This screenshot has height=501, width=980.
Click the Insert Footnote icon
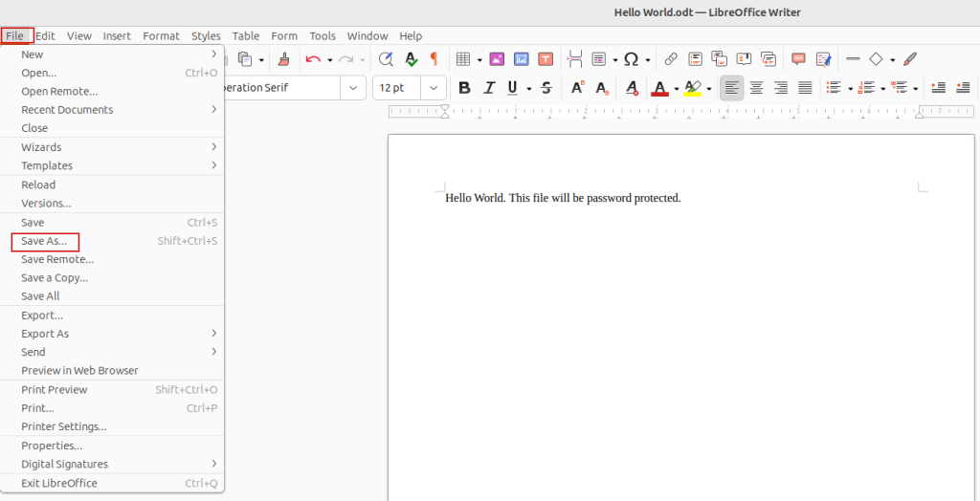pyautogui.click(x=695, y=59)
